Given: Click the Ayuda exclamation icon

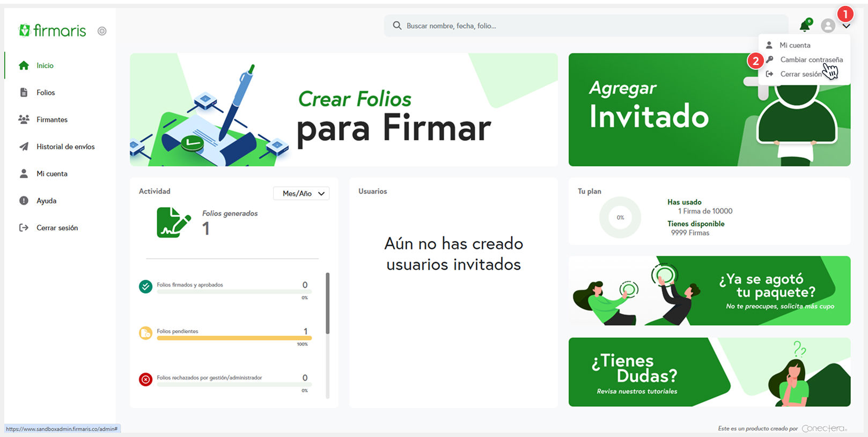Looking at the screenshot, I should click(x=24, y=200).
